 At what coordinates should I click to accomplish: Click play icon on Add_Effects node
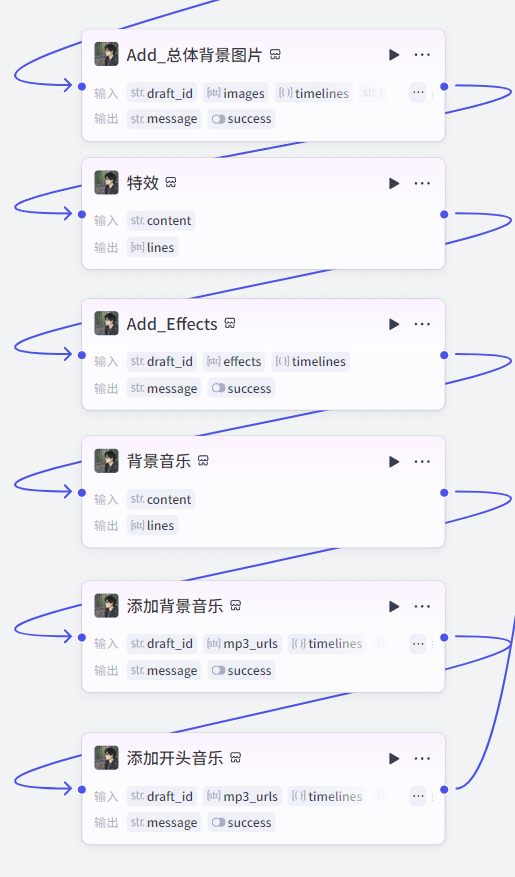point(394,324)
